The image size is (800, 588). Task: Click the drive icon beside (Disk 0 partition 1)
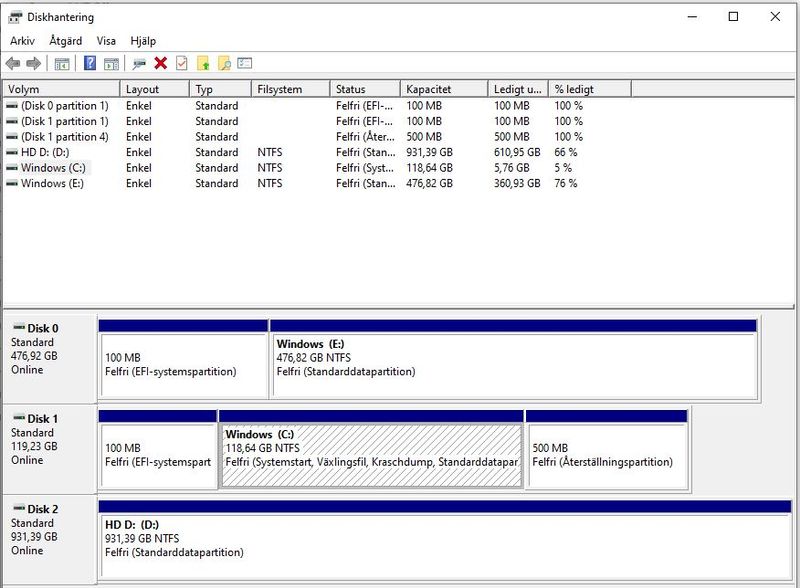point(12,106)
